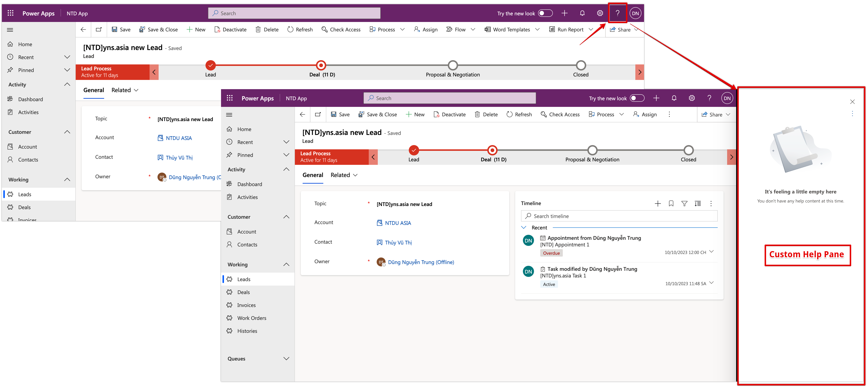The width and height of the screenshot is (868, 388).
Task: Click Check Access in the front window toolbar
Action: (560, 114)
